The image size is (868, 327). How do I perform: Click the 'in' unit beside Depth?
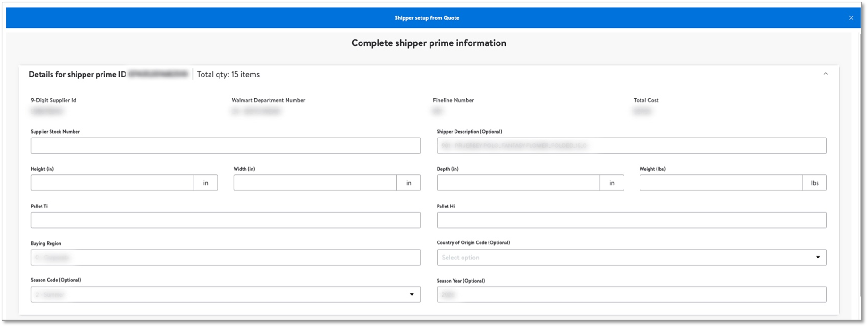tap(612, 183)
